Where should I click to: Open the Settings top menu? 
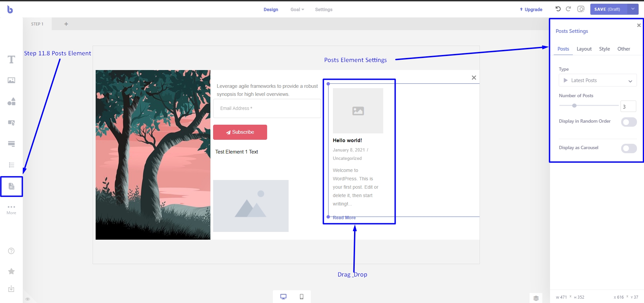pos(324,9)
